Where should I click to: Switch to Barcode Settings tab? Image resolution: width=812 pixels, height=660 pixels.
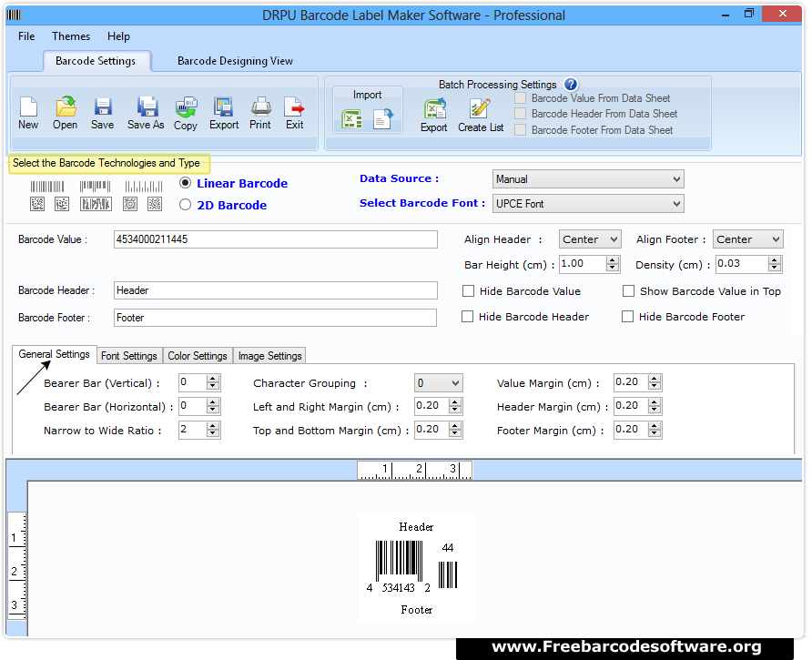96,61
